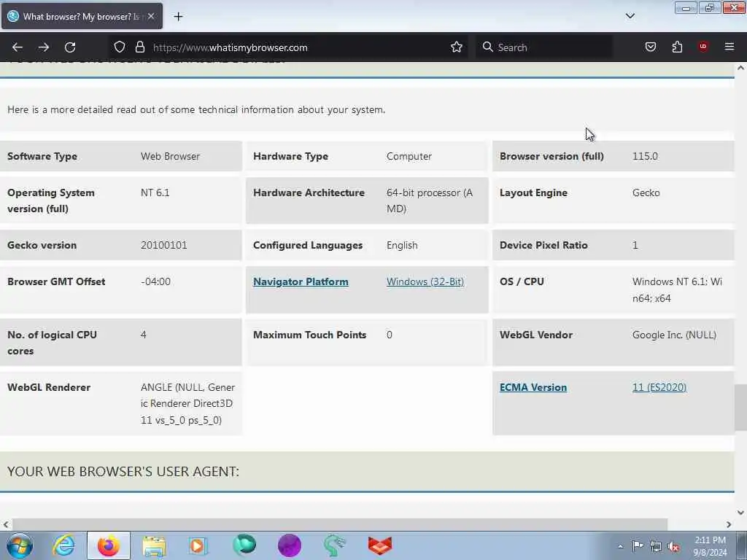Image resolution: width=747 pixels, height=560 pixels.
Task: Select the Gecko version value 20100101
Action: coord(164,245)
